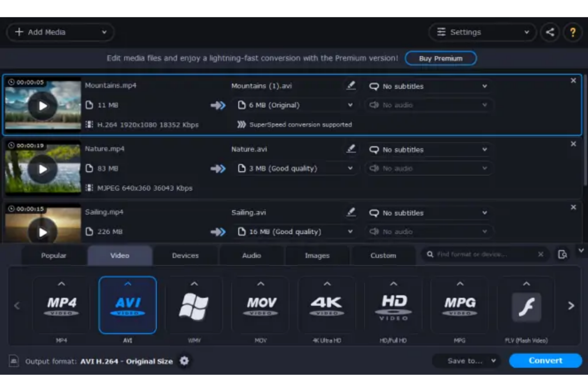
Task: Switch to the Devices tab
Action: (x=185, y=255)
